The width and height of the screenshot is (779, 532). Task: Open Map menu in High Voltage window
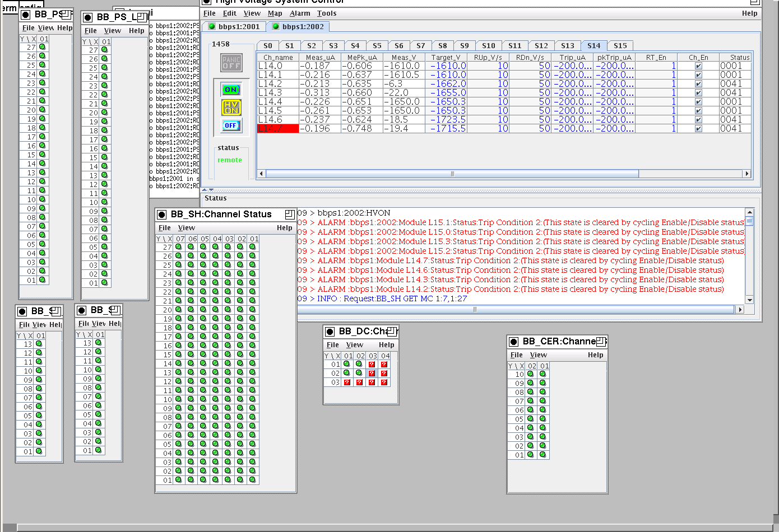(275, 13)
